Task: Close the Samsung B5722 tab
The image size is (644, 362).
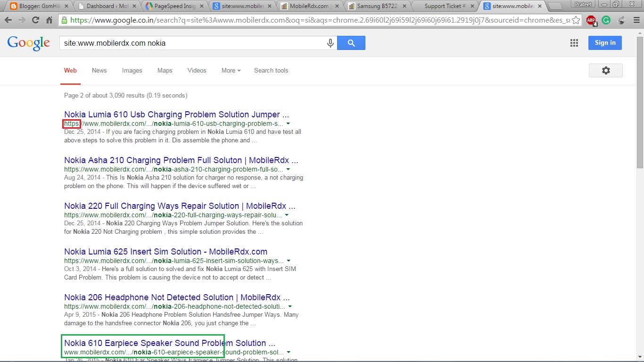Action: pos(404,6)
